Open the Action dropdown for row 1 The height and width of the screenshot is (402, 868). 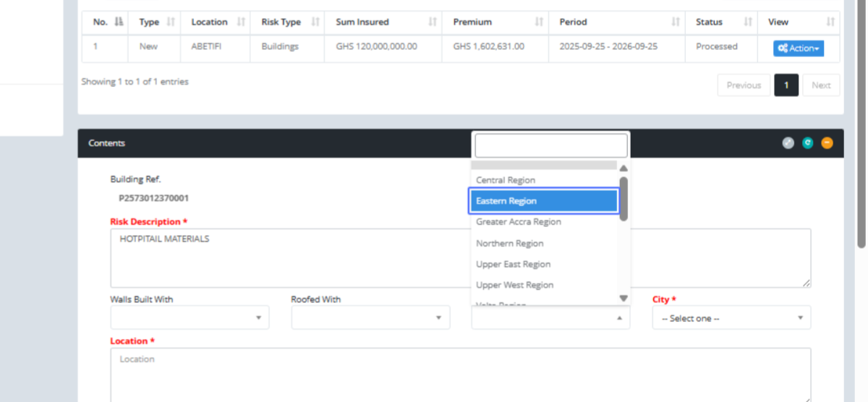tap(798, 48)
